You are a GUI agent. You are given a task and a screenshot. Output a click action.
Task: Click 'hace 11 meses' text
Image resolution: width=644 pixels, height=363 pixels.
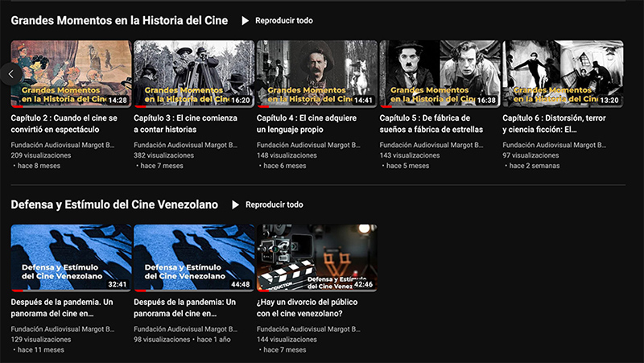41,349
